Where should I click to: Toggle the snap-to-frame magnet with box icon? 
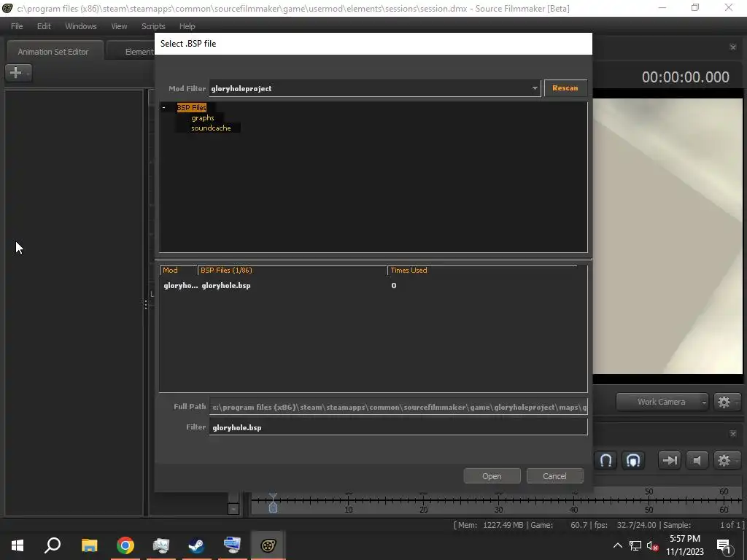633,461
